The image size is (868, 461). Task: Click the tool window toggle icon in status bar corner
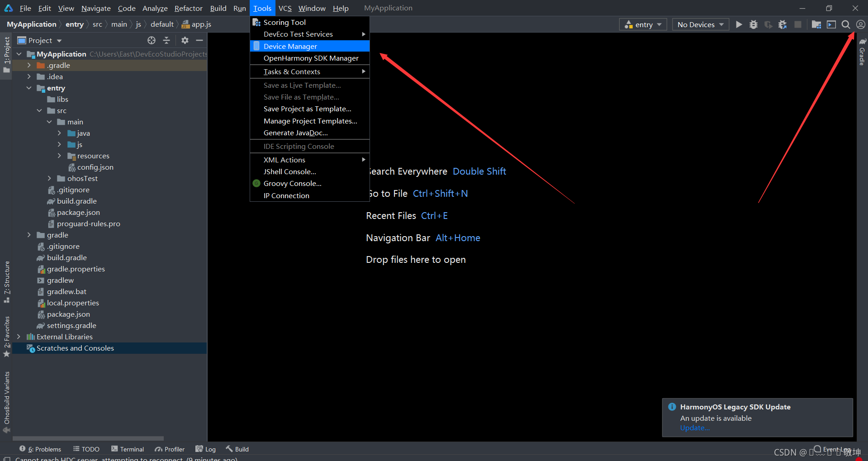(x=6, y=459)
